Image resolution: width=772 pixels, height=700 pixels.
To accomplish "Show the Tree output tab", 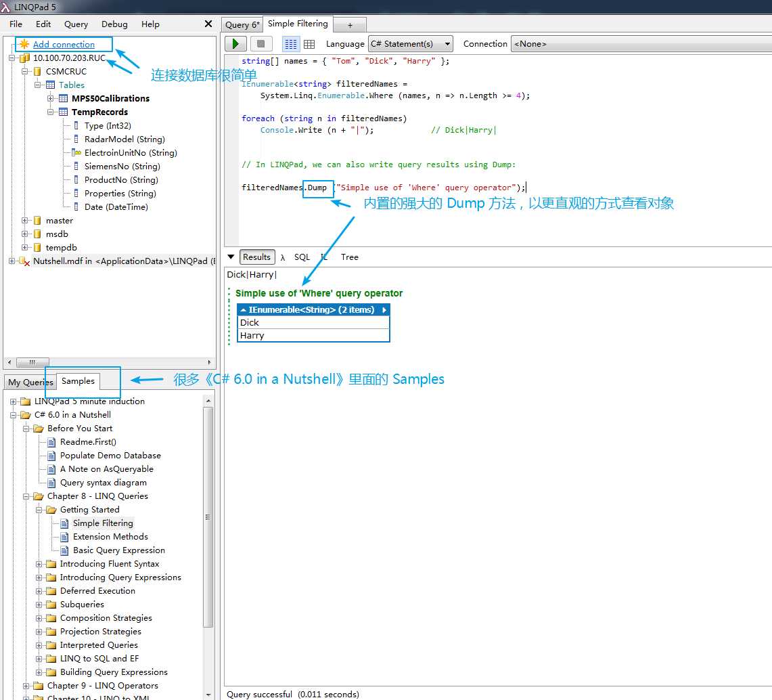I will (x=350, y=257).
